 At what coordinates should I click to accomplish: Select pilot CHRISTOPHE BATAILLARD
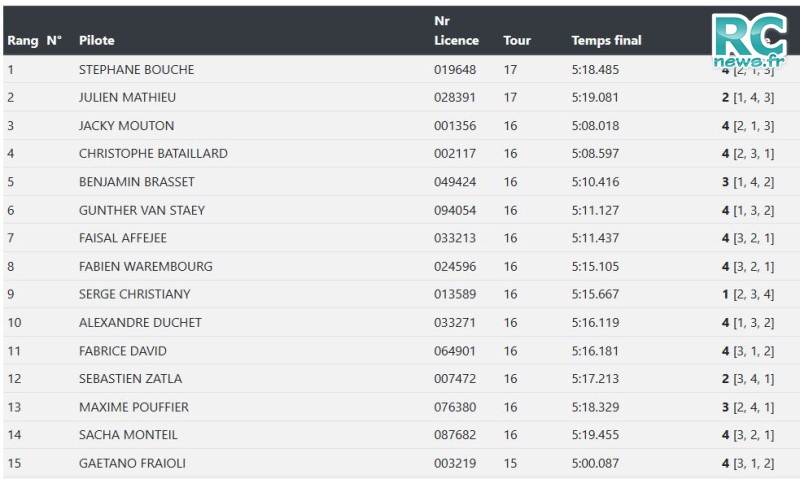click(x=153, y=154)
